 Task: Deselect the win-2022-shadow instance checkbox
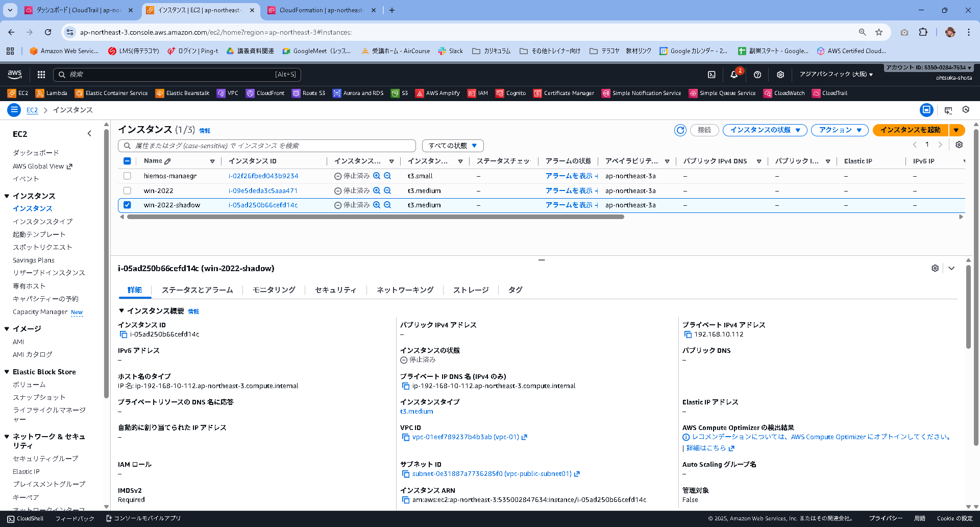tap(127, 205)
